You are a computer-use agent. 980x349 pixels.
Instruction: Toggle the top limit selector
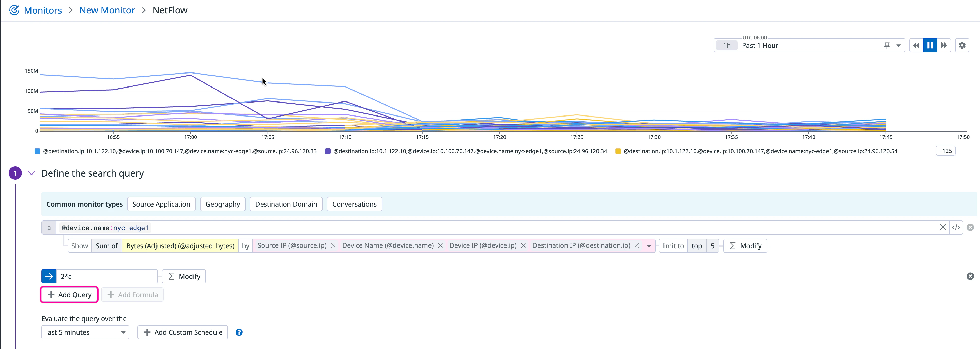coord(697,246)
